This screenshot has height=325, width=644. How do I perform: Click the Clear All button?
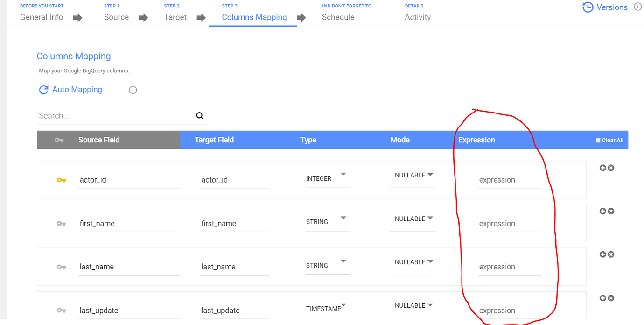tap(609, 140)
